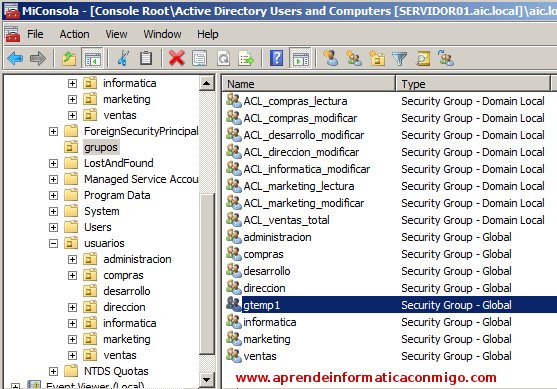Screen dimensions: 557x389
Task: Select the ACL_compras_modificar group
Action: click(x=300, y=118)
